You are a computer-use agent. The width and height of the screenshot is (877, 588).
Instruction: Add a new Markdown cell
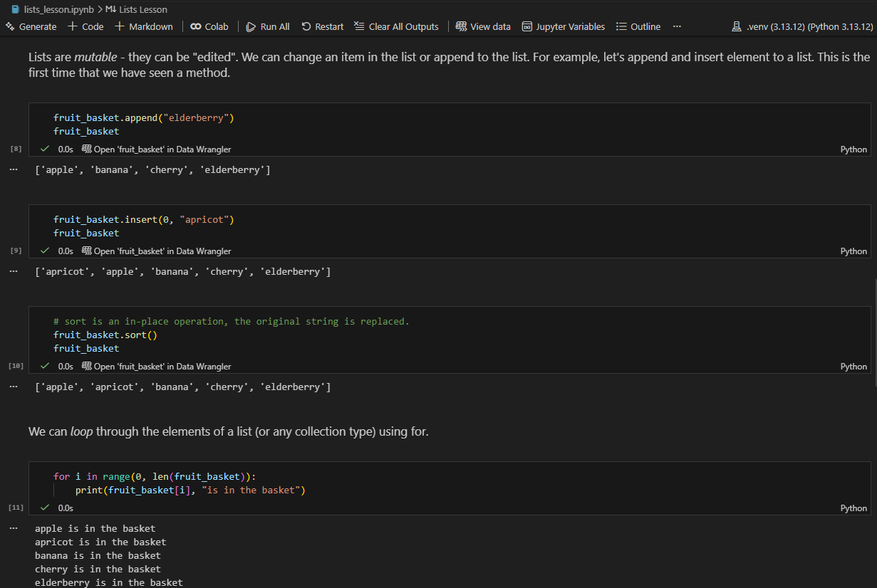coord(144,26)
